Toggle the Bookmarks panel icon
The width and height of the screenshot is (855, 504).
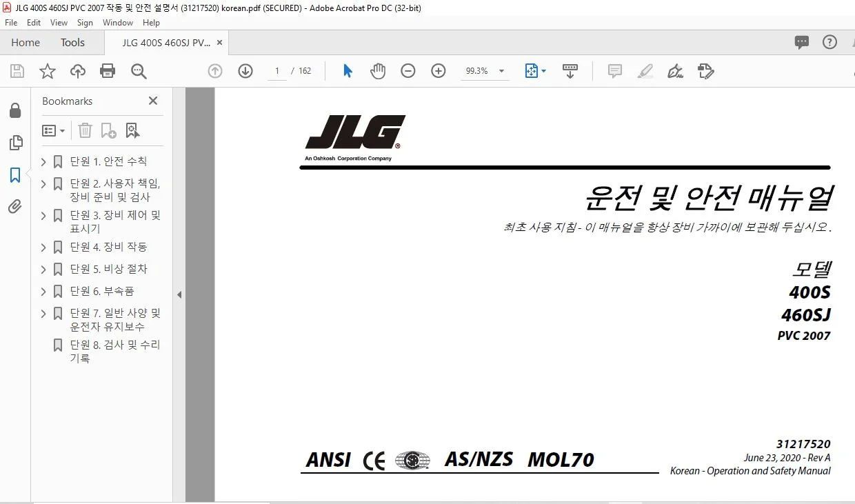[x=15, y=175]
